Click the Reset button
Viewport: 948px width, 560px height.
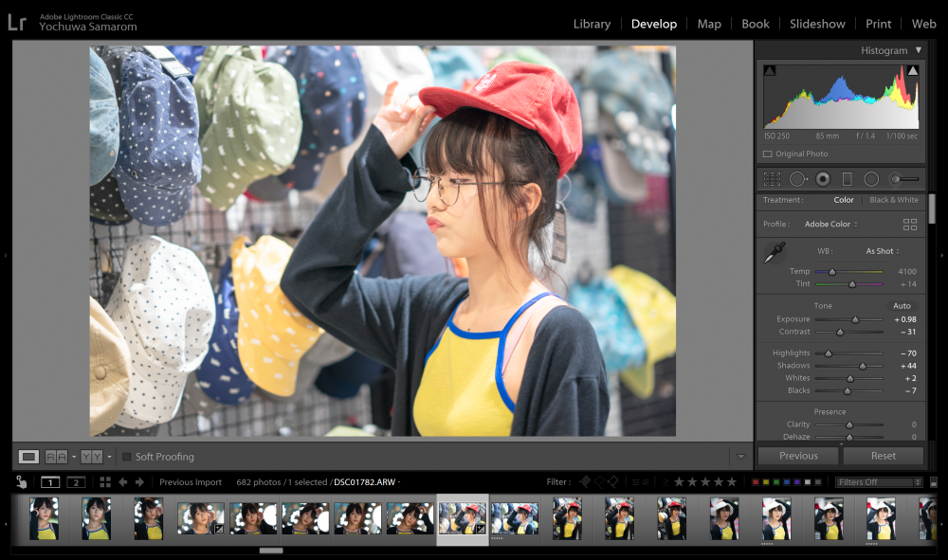884,456
